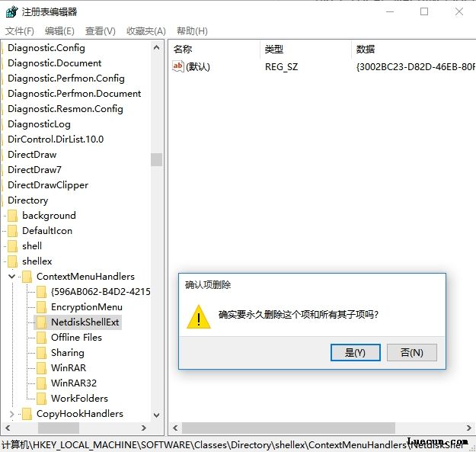
Task: Click the WorkFolders folder icon
Action: [41, 398]
